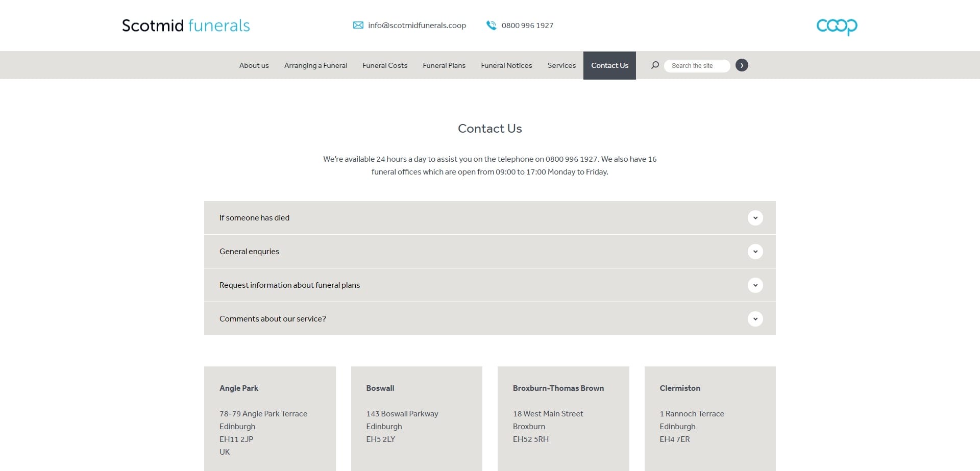Click 78-79 Angle Park Terrace address

(x=263, y=414)
